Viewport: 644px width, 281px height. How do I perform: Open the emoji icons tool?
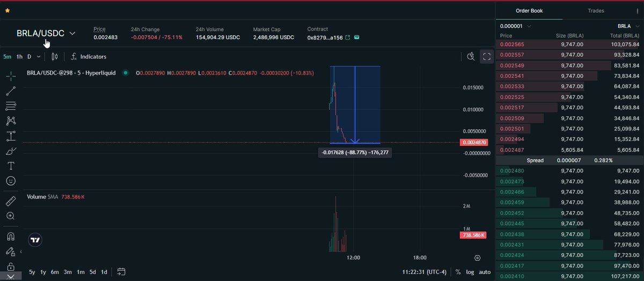pyautogui.click(x=11, y=181)
